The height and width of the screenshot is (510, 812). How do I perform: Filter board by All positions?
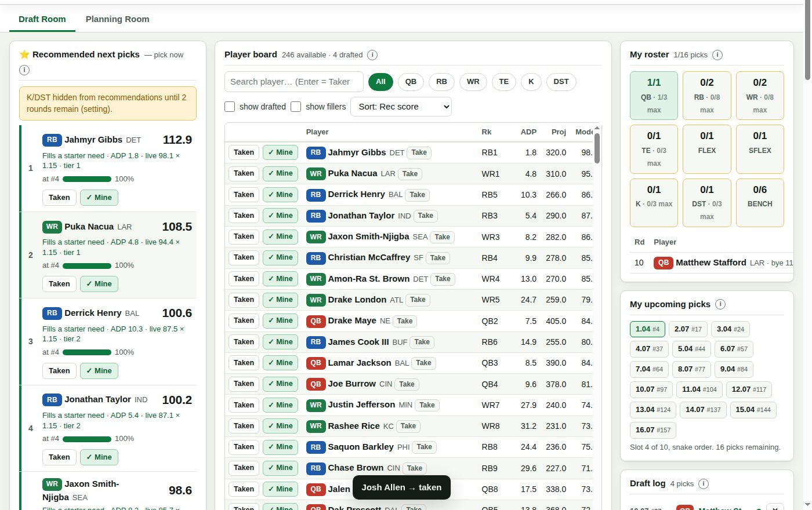click(380, 82)
